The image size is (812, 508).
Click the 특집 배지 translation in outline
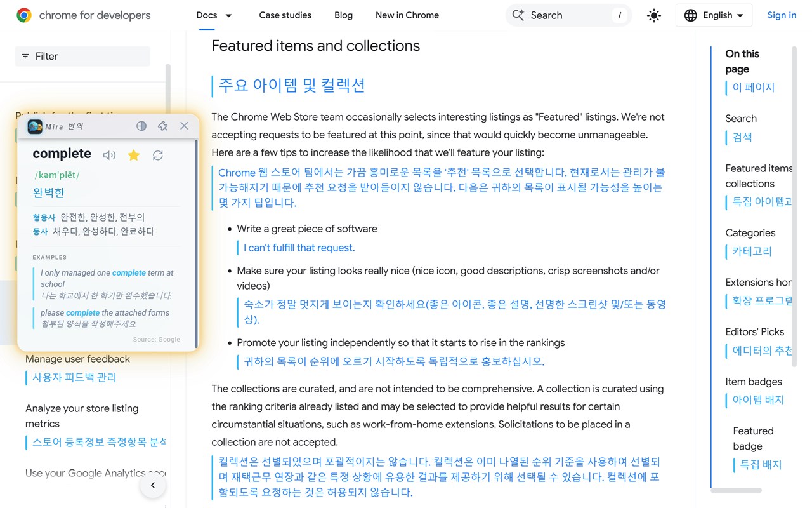pyautogui.click(x=761, y=465)
